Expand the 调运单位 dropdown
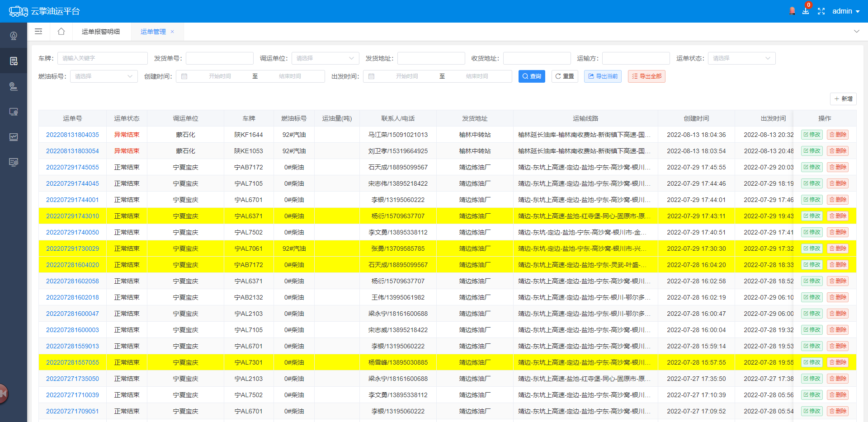Viewport: 868px width, 422px height. tap(325, 58)
